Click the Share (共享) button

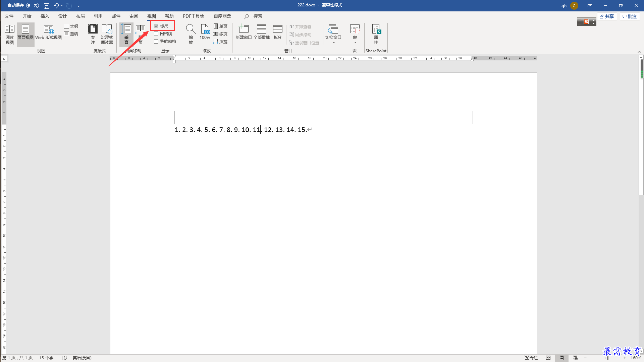click(x=607, y=16)
